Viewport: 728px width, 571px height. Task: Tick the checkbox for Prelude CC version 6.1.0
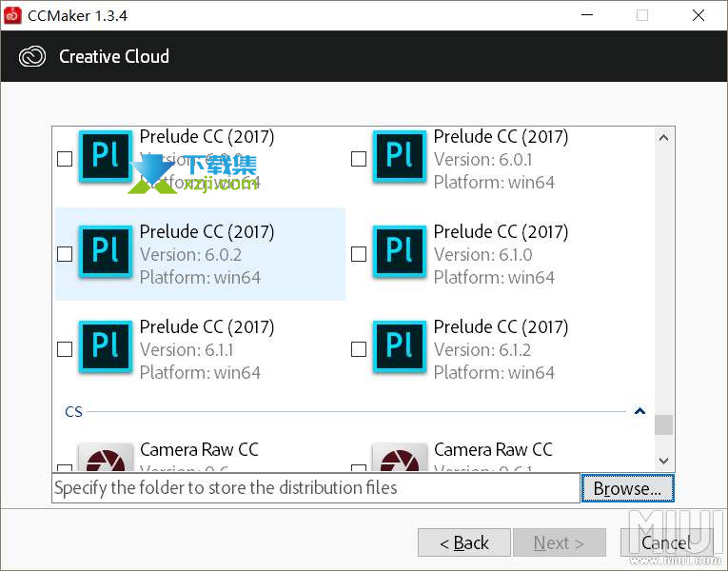coord(359,254)
